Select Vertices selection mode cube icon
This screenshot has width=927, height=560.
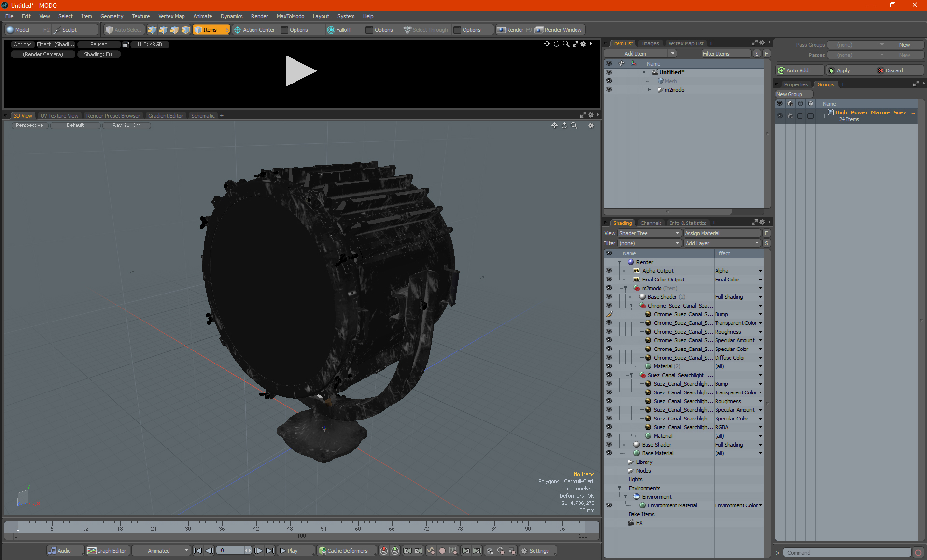click(x=152, y=30)
